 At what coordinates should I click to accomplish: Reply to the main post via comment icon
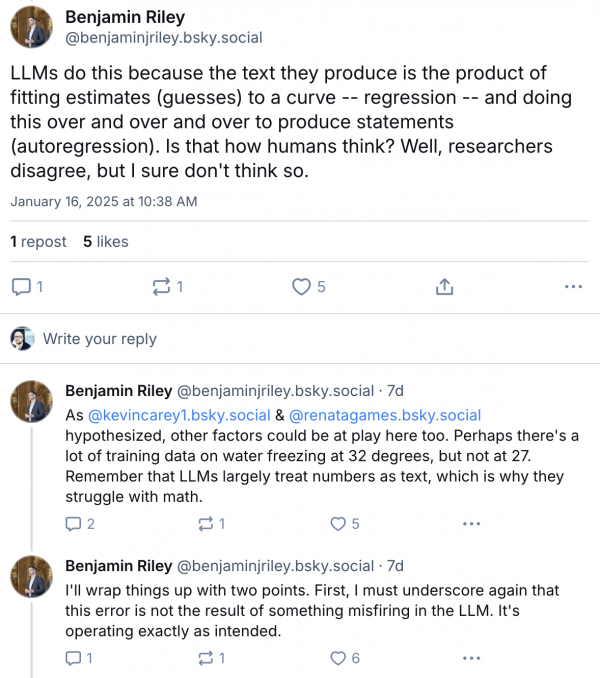(21, 287)
